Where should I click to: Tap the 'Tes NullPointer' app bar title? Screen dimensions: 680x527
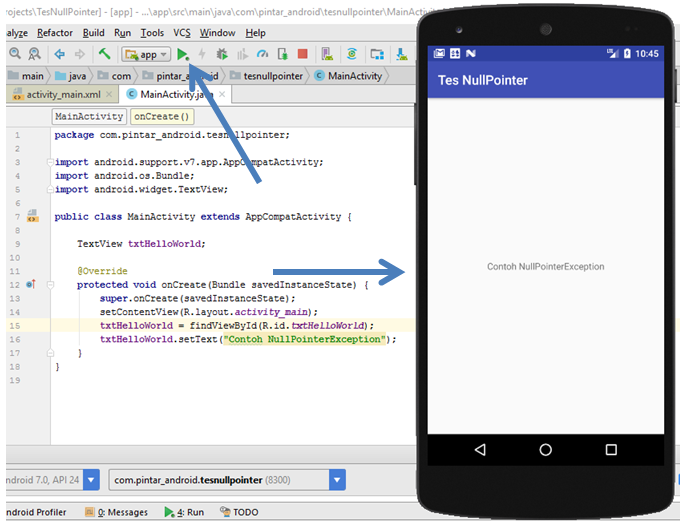tap(483, 80)
